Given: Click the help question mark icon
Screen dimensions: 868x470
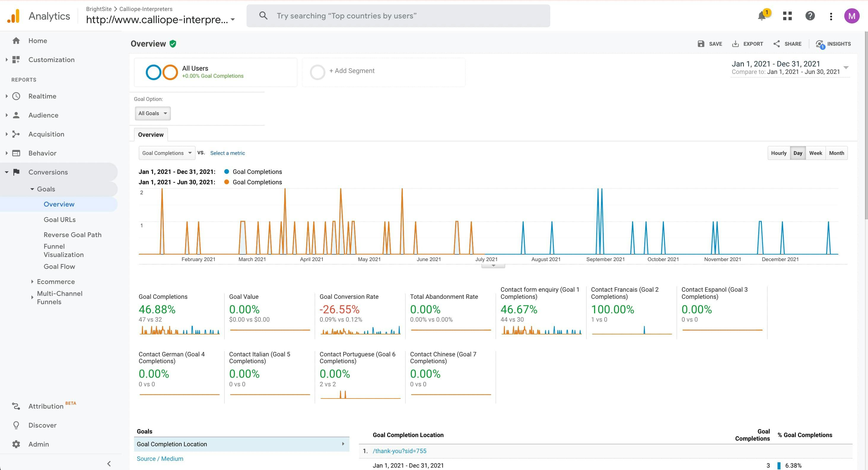Looking at the screenshot, I should click(810, 16).
